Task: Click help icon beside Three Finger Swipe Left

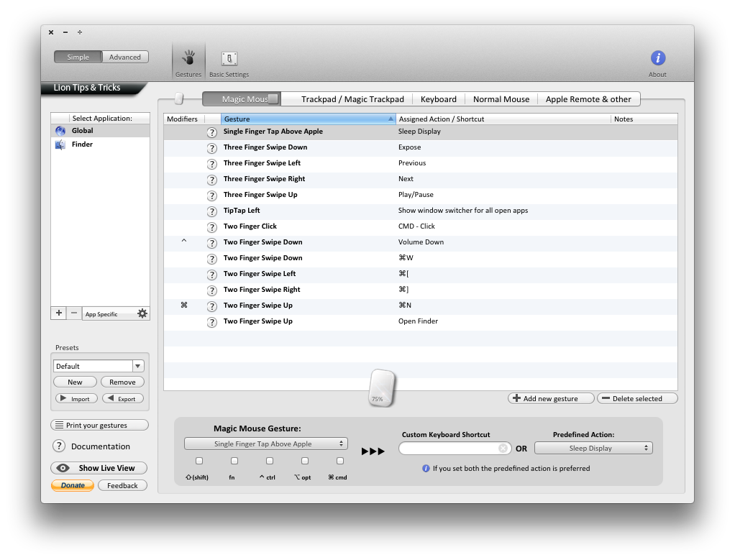Action: (212, 164)
